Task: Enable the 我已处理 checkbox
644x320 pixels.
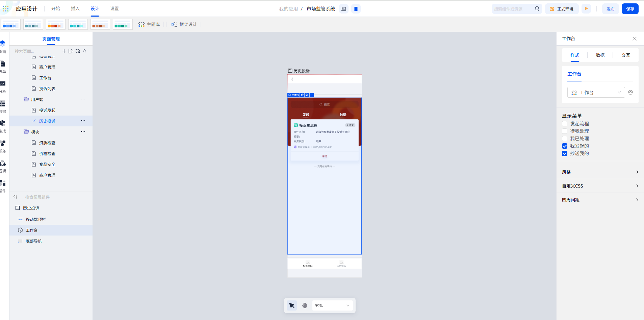Action: (x=565, y=139)
